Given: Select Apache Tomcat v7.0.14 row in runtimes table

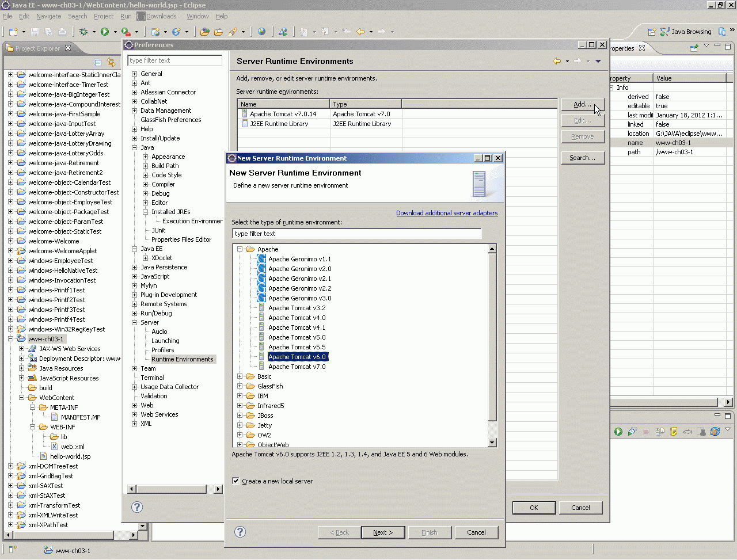Looking at the screenshot, I should coord(397,114).
